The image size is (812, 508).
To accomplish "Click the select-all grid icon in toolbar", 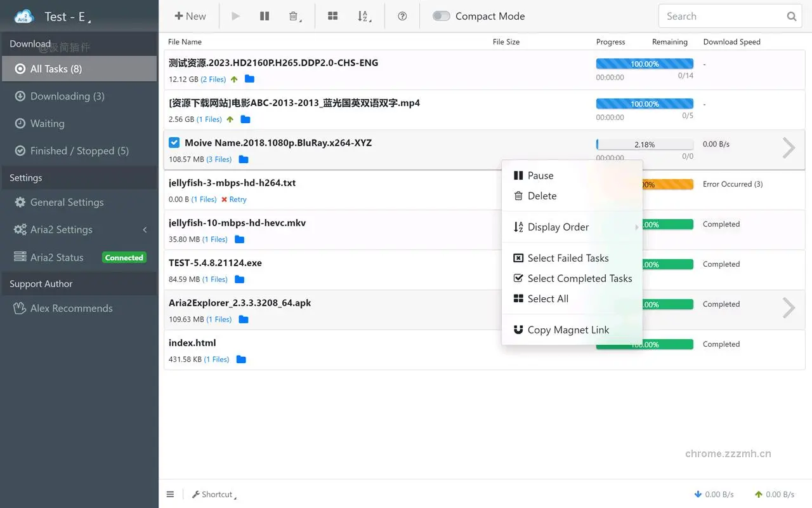I will point(332,17).
